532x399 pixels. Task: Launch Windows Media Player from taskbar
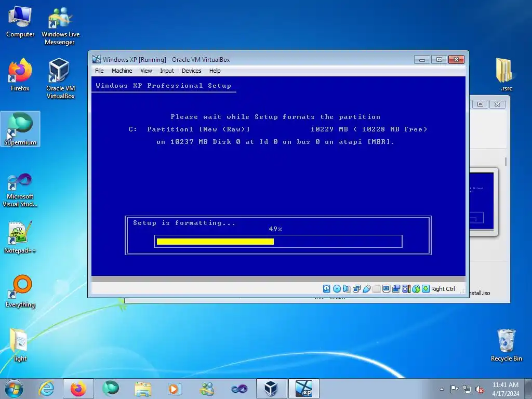(x=175, y=389)
